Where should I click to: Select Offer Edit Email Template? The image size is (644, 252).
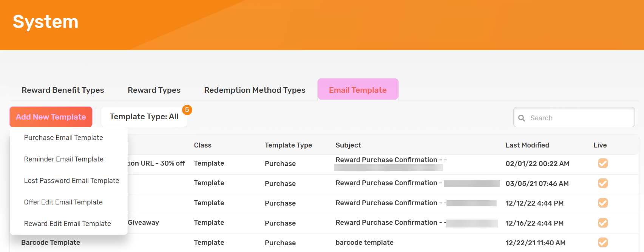click(x=63, y=202)
